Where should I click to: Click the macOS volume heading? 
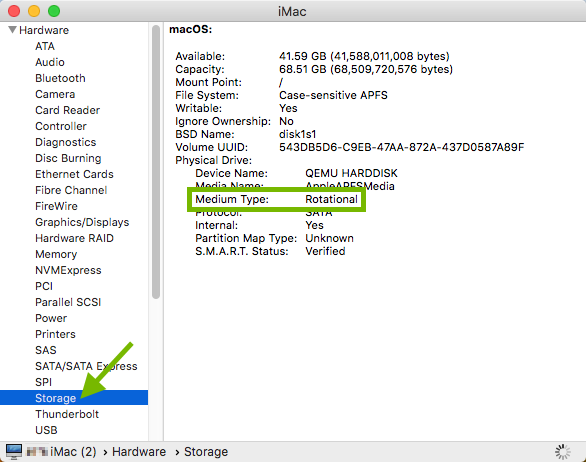coord(191,29)
